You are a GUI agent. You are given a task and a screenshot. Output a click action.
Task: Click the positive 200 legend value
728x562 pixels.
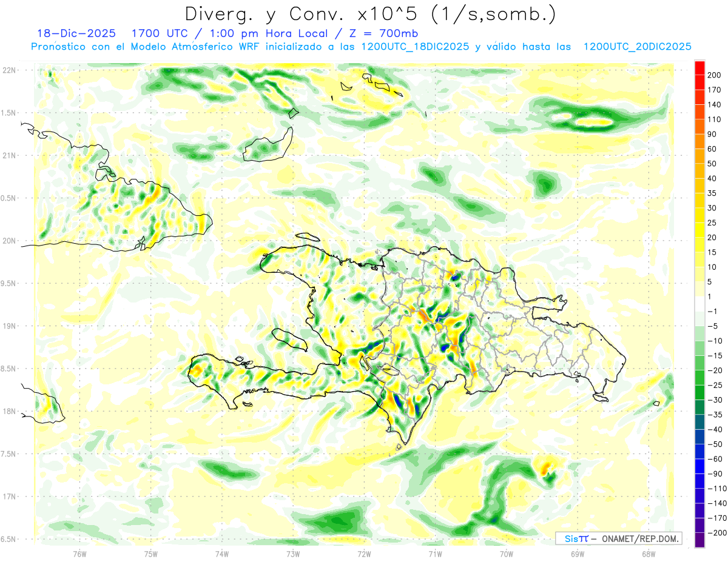coord(715,75)
